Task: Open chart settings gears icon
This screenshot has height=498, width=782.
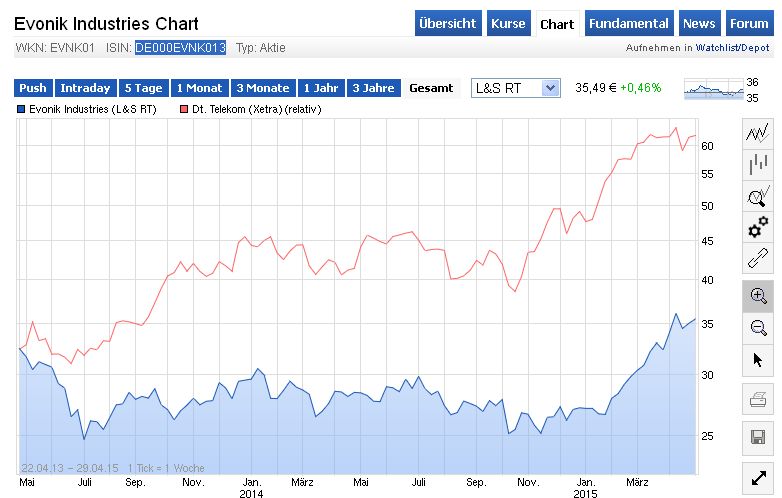Action: point(757,228)
